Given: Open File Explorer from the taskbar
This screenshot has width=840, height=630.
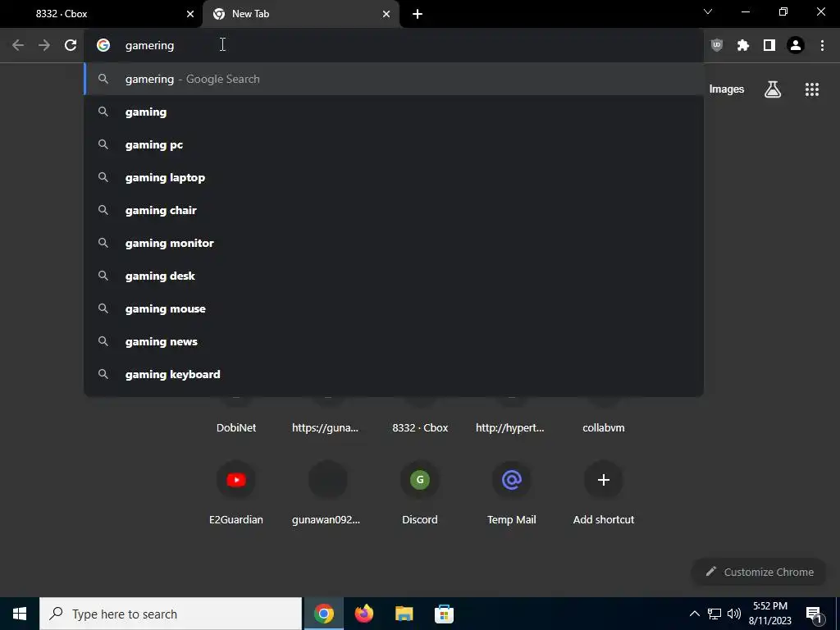Looking at the screenshot, I should tap(404, 614).
